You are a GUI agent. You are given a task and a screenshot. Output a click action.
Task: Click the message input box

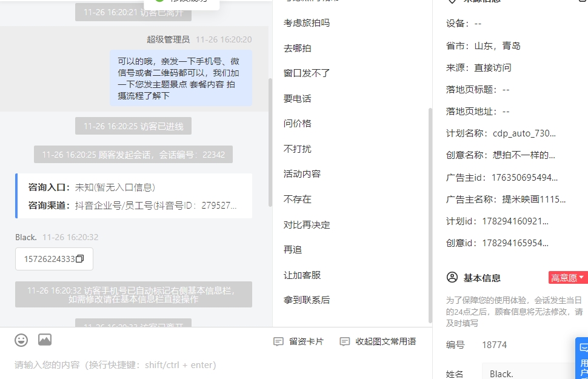point(216,364)
